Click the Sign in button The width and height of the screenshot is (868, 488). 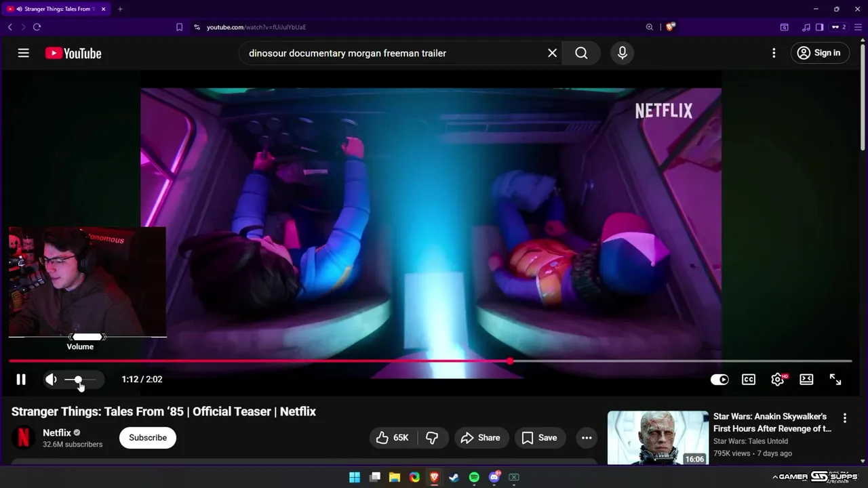(820, 53)
